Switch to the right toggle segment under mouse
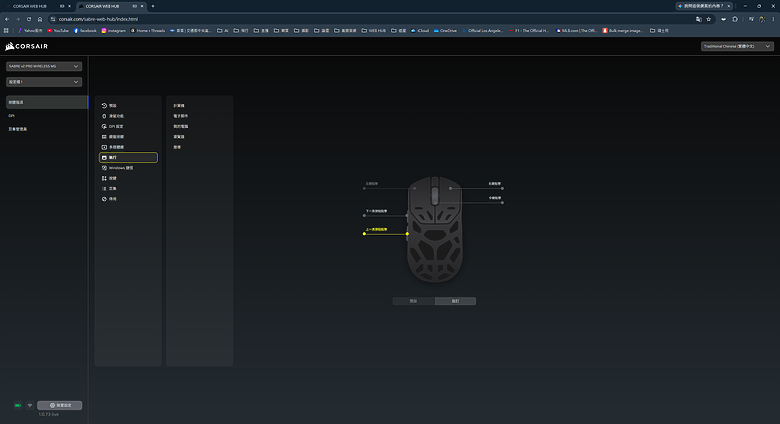Screen dimensions: 780x424 455,301
